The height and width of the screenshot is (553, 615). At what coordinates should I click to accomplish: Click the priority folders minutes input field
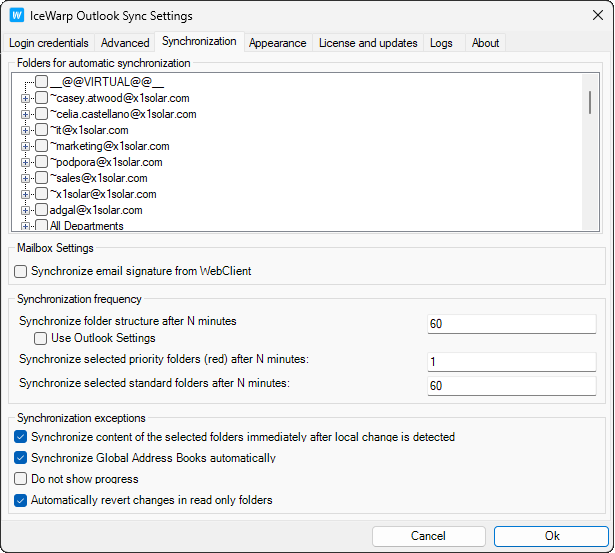(x=511, y=362)
